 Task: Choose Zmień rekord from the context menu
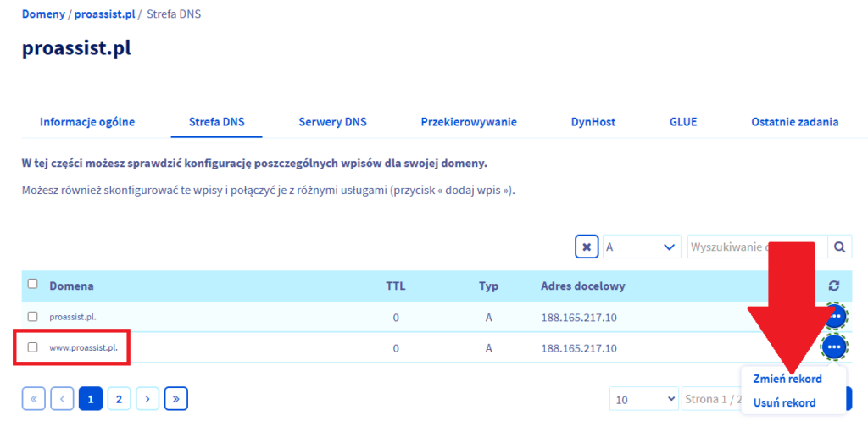787,379
